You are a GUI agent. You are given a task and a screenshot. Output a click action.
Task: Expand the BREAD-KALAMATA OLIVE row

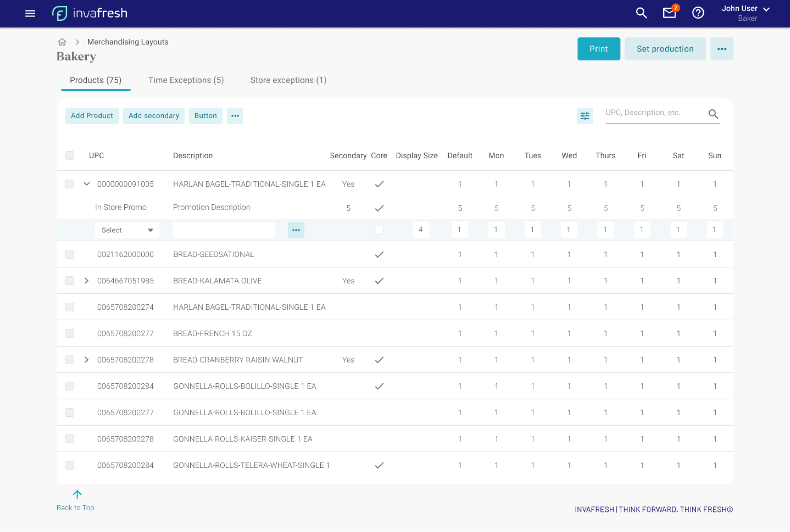(x=87, y=281)
